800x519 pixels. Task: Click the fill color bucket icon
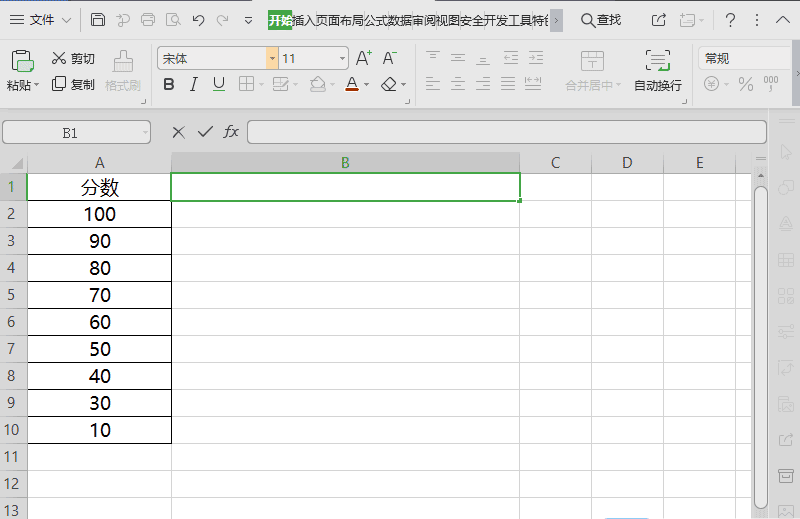[x=317, y=84]
